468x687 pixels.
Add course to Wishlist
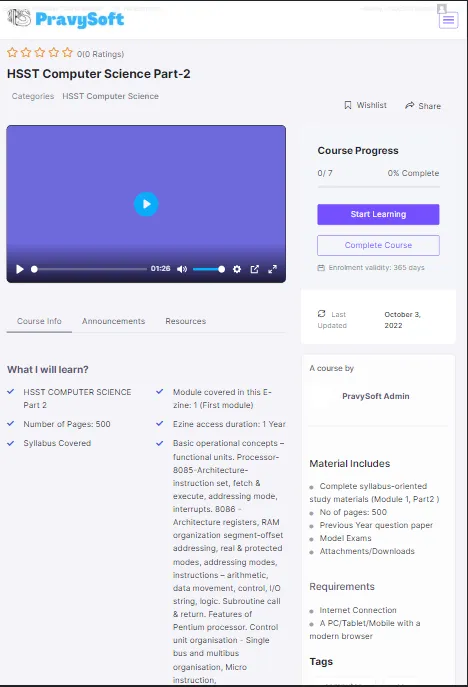(x=365, y=105)
